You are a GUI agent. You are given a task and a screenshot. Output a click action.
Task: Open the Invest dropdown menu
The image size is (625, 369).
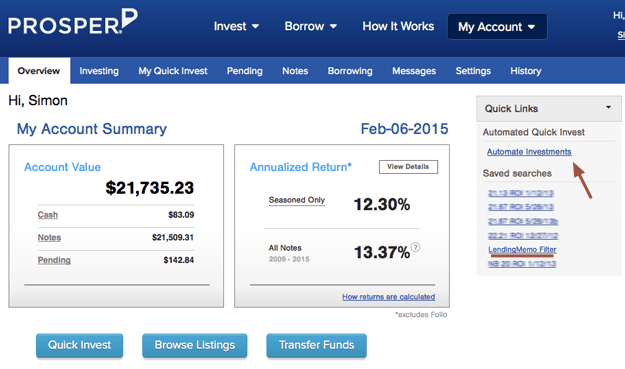click(236, 26)
